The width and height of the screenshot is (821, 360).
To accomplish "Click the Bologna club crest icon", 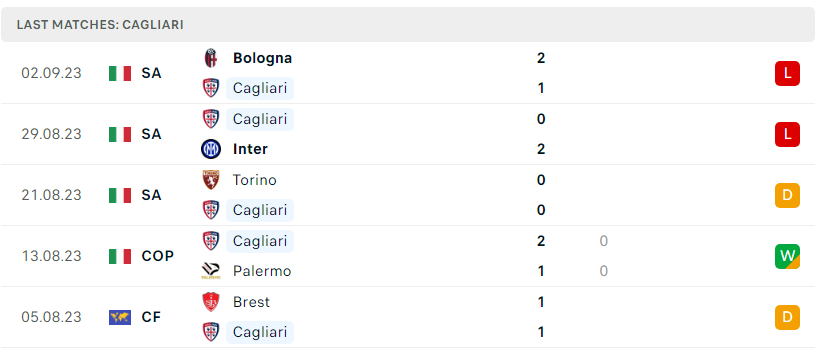I will tap(210, 58).
